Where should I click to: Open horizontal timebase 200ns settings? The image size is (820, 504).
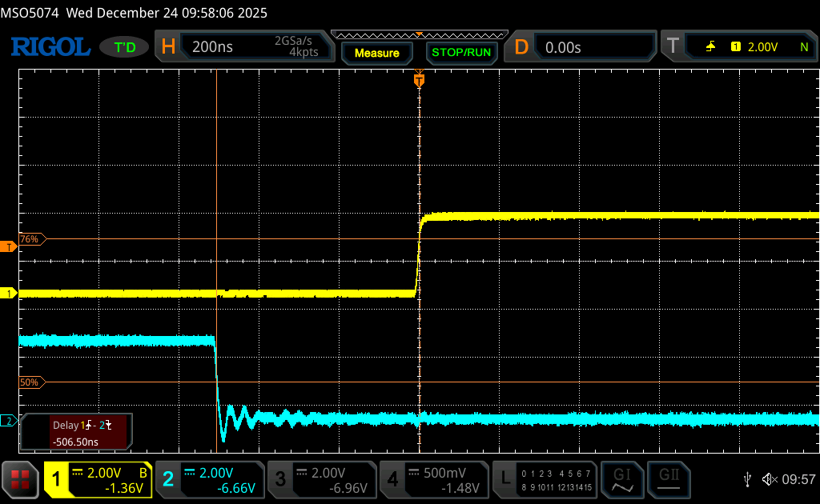click(248, 47)
